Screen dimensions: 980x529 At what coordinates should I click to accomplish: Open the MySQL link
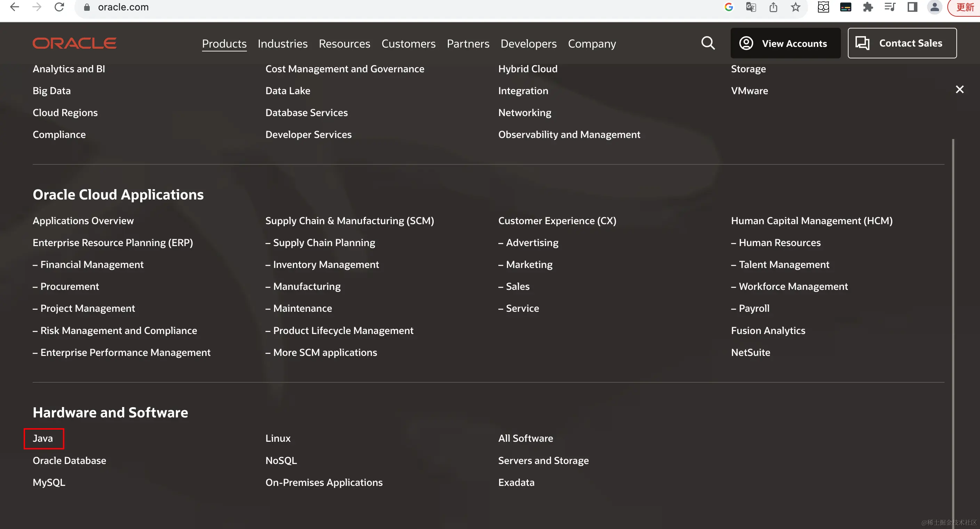click(x=49, y=482)
